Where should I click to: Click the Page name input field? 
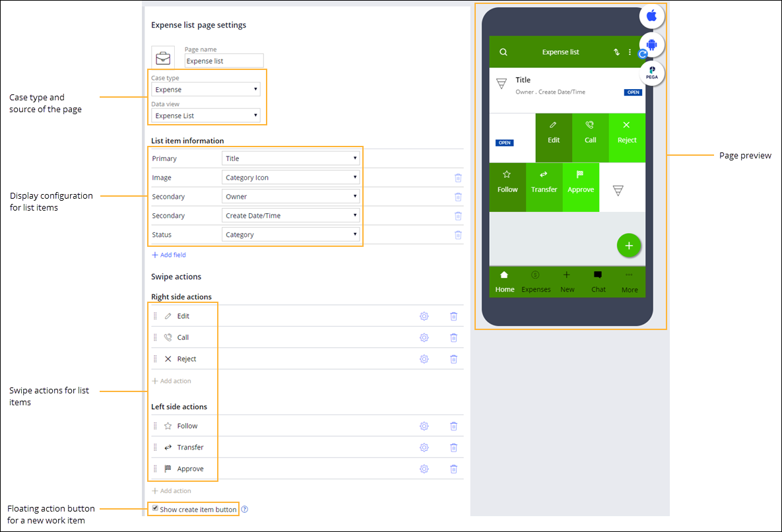(x=223, y=61)
